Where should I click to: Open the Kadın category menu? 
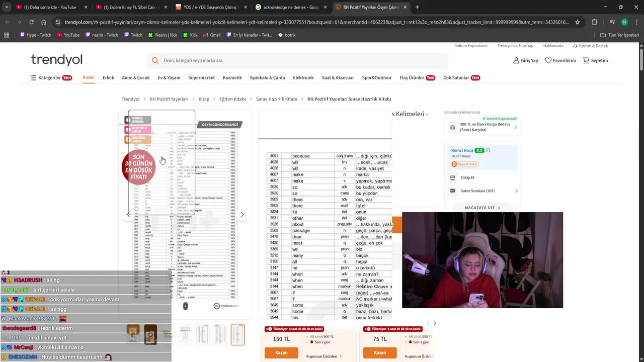pyautogui.click(x=89, y=77)
